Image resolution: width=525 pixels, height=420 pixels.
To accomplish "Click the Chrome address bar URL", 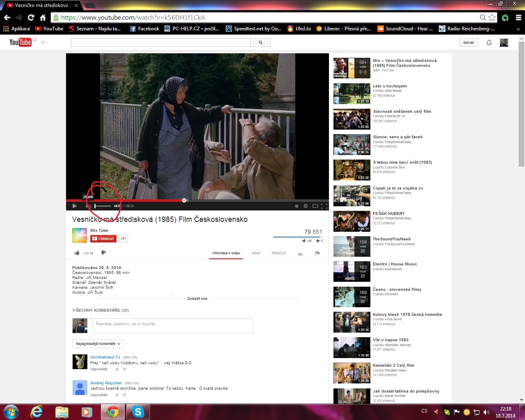I will pyautogui.click(x=133, y=18).
